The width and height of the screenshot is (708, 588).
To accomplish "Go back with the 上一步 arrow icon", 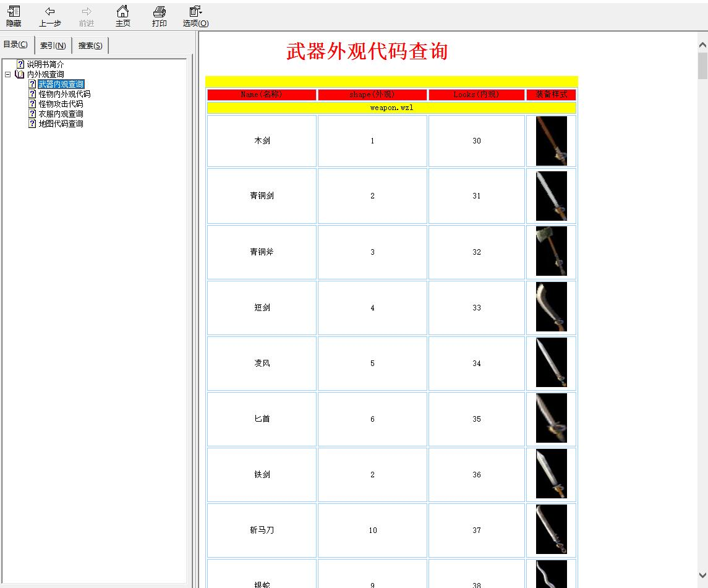I will point(50,12).
